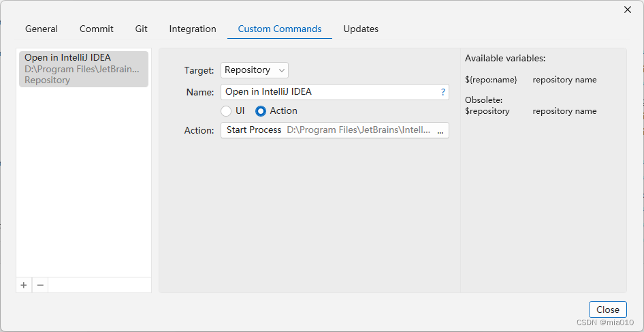
Task: Click the plus icon to add command
Action: coord(24,285)
